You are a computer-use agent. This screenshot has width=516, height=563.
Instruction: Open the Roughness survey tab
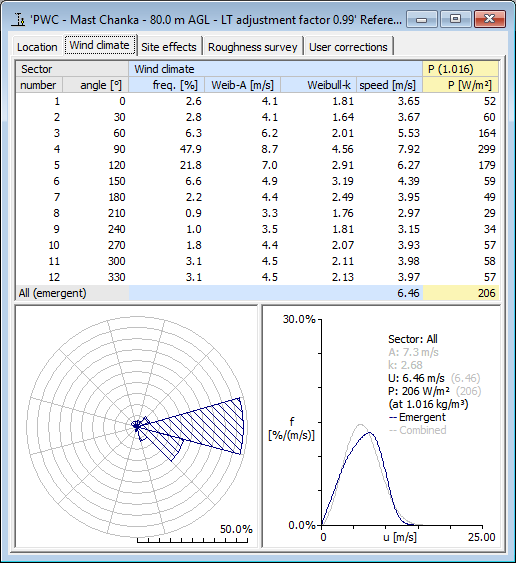coord(253,47)
